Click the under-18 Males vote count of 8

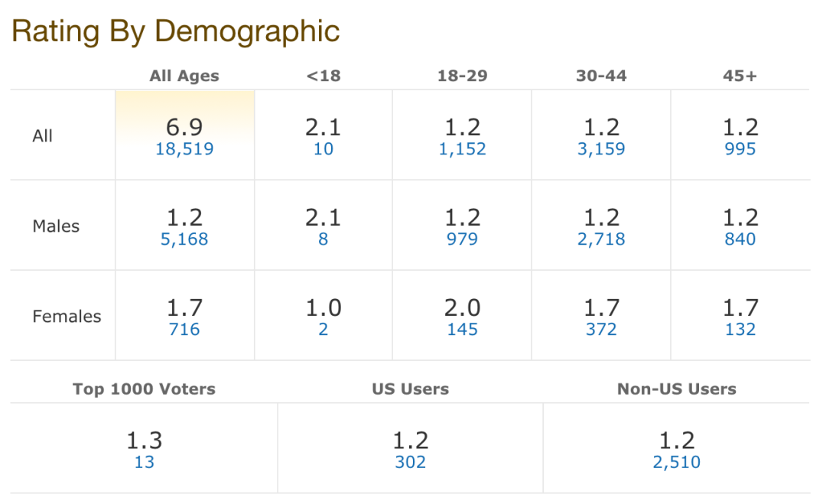coord(324,239)
